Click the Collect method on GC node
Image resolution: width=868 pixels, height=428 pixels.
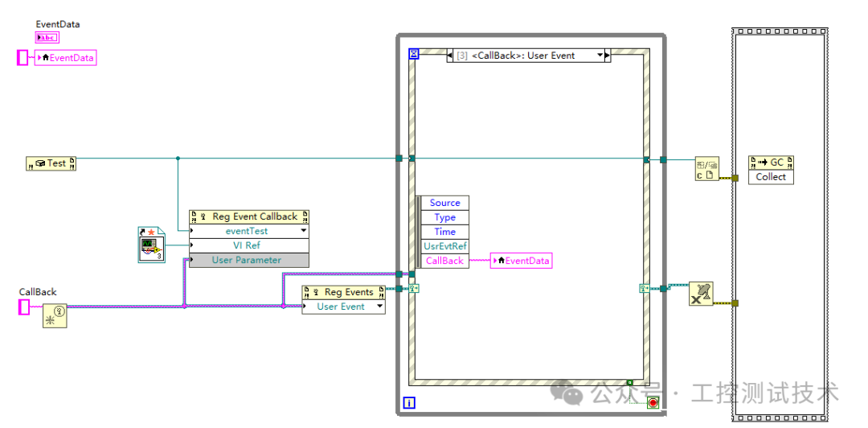(771, 177)
